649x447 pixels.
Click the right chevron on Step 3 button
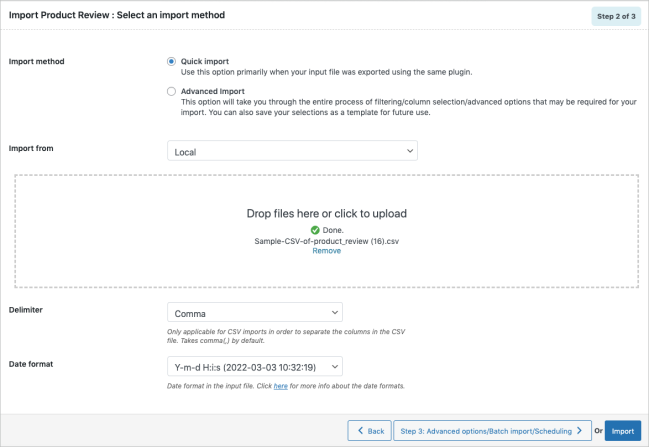click(x=579, y=431)
